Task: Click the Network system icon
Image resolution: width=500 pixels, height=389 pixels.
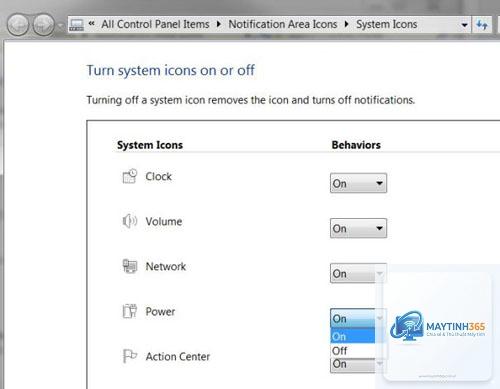Action: tap(130, 266)
